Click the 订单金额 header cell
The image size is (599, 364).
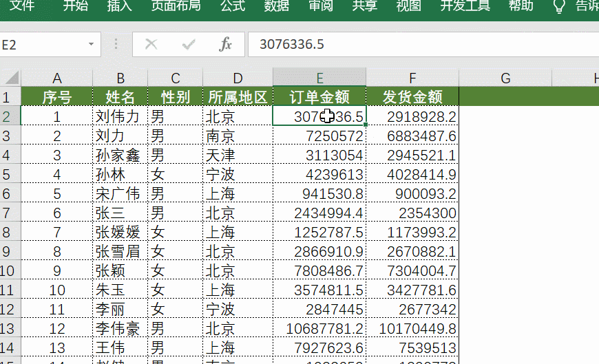point(319,96)
